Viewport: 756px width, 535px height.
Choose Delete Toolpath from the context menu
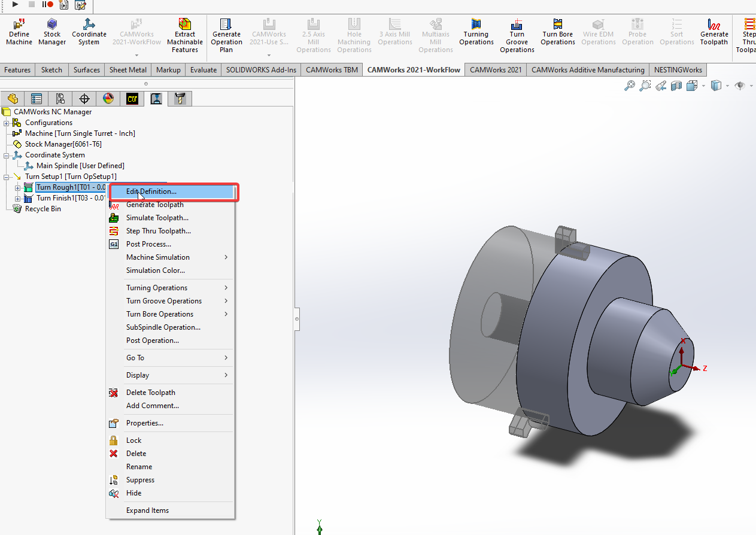(x=170, y=393)
